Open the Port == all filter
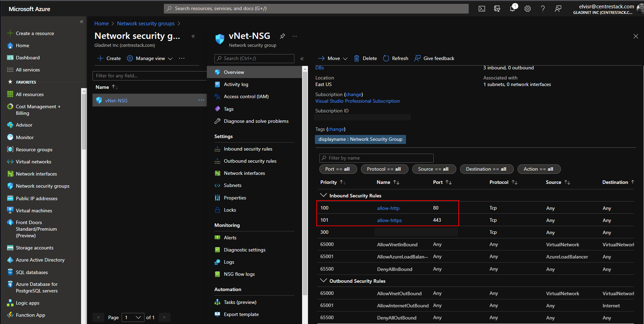644x324 pixels. [337, 169]
